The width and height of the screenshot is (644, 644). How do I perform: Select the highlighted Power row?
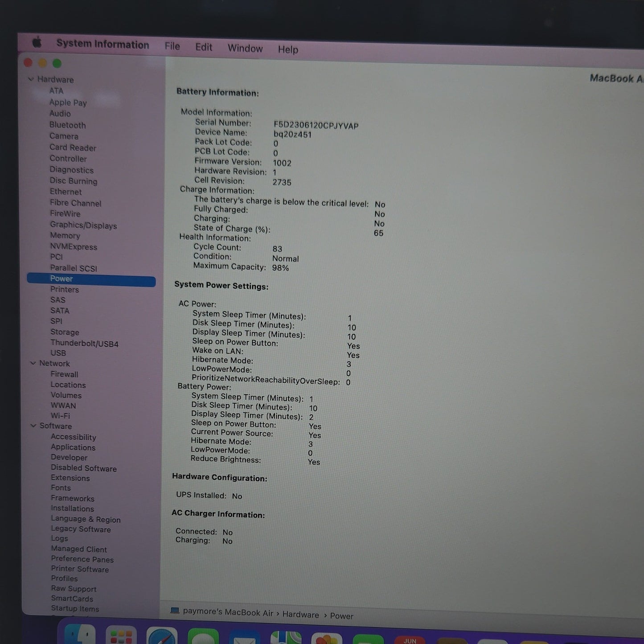[x=91, y=279]
